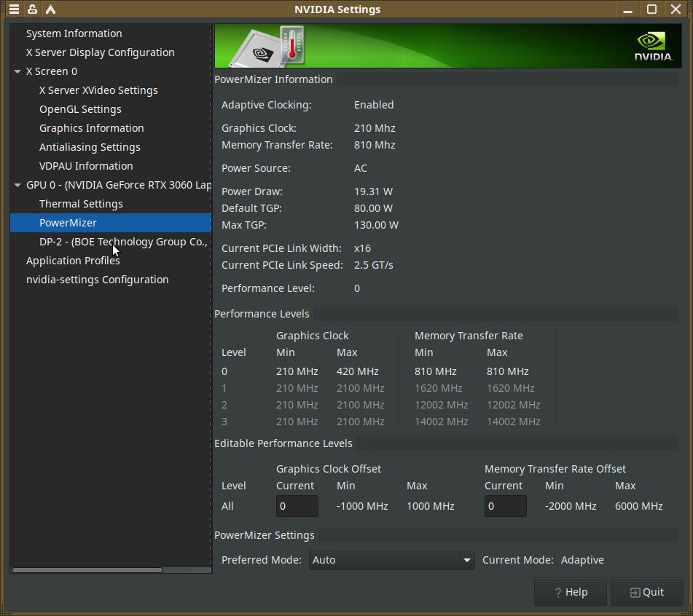Open X Server Display Configuration page
The height and width of the screenshot is (616, 693).
tap(100, 52)
